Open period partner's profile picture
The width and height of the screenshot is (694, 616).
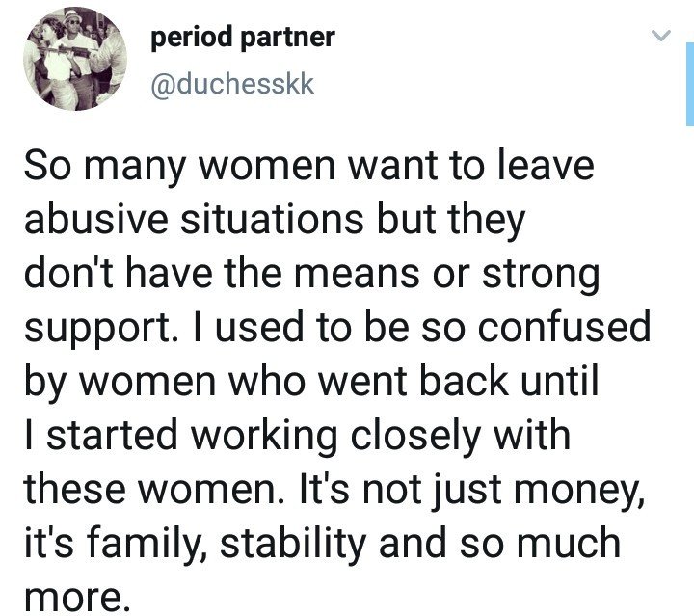(x=75, y=59)
